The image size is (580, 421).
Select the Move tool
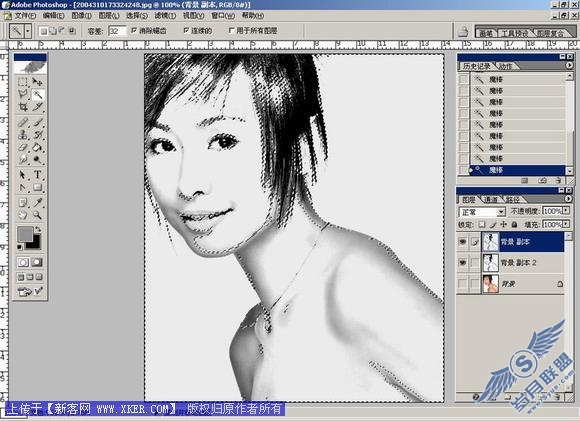pyautogui.click(x=37, y=82)
